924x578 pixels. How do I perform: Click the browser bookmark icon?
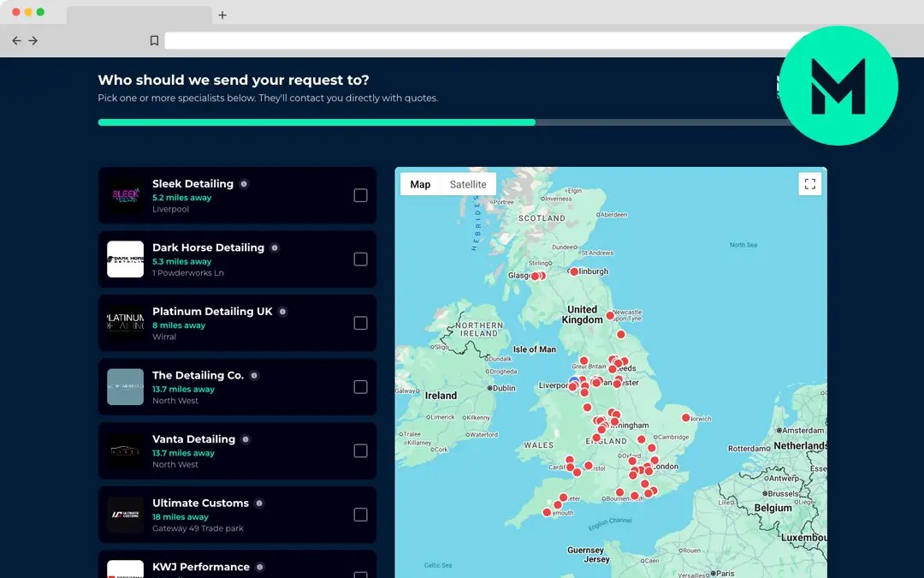(154, 39)
